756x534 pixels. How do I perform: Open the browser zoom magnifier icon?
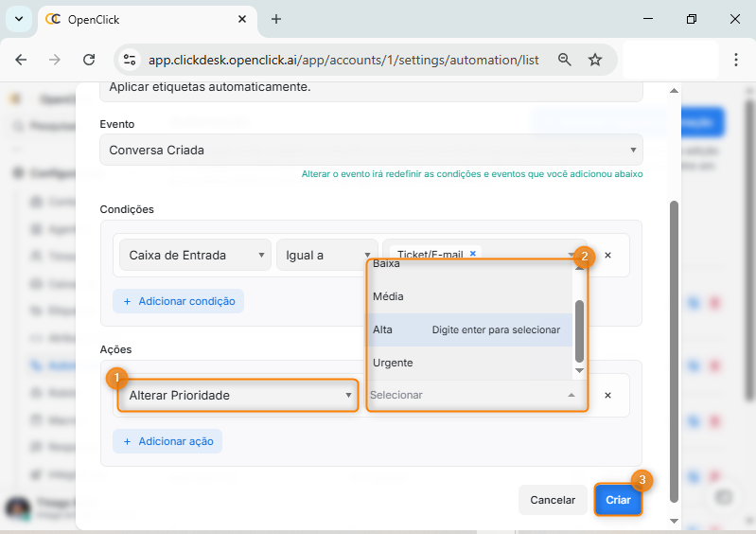[565, 60]
